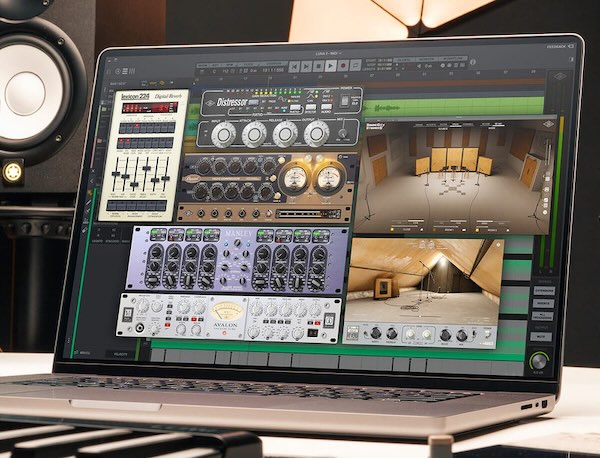Image resolution: width=600 pixels, height=458 pixels.
Task: Click the first Lexicon 224 fader
Action: [116, 174]
